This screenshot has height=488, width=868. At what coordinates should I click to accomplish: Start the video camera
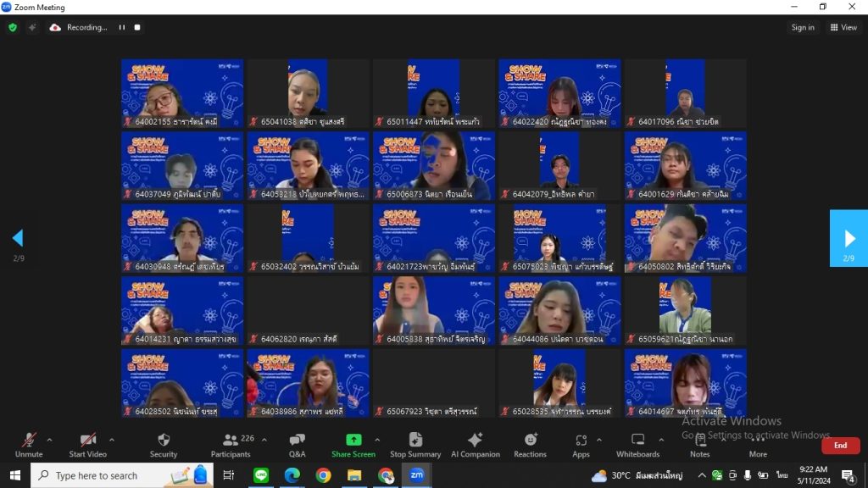coord(87,445)
